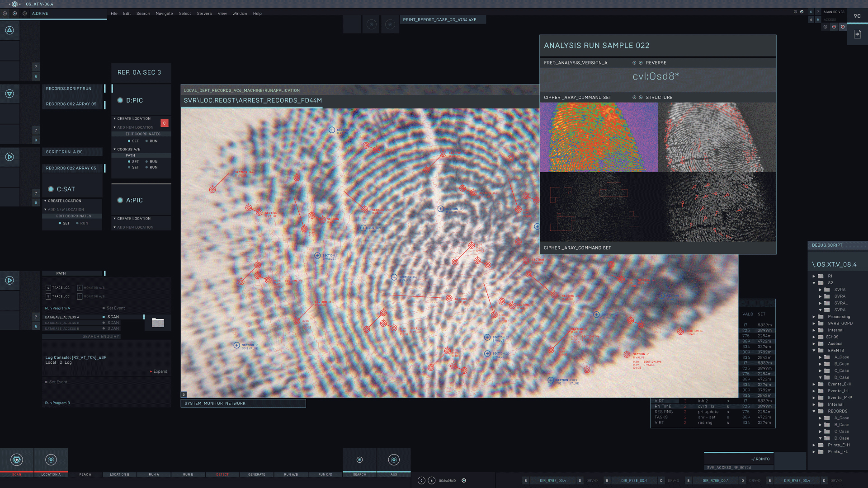Click the SYSTEM_MONITOR_NETWORK field
The width and height of the screenshot is (868, 488).
[243, 404]
